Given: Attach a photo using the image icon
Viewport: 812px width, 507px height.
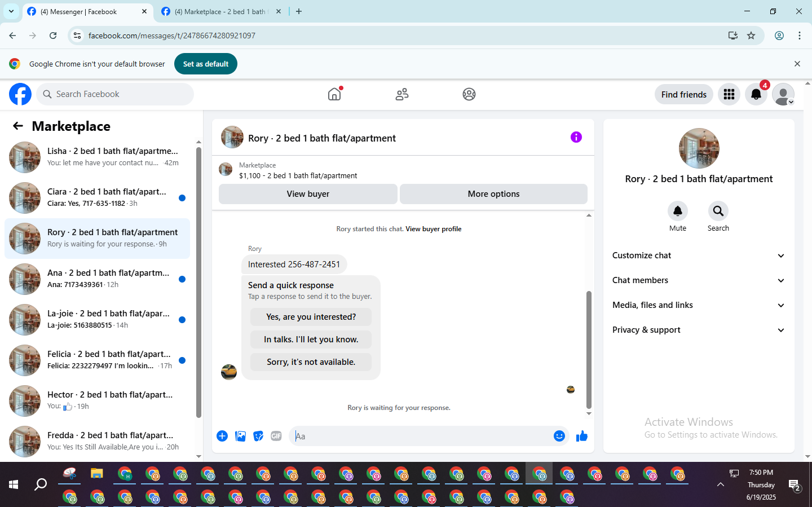Looking at the screenshot, I should click(x=240, y=436).
